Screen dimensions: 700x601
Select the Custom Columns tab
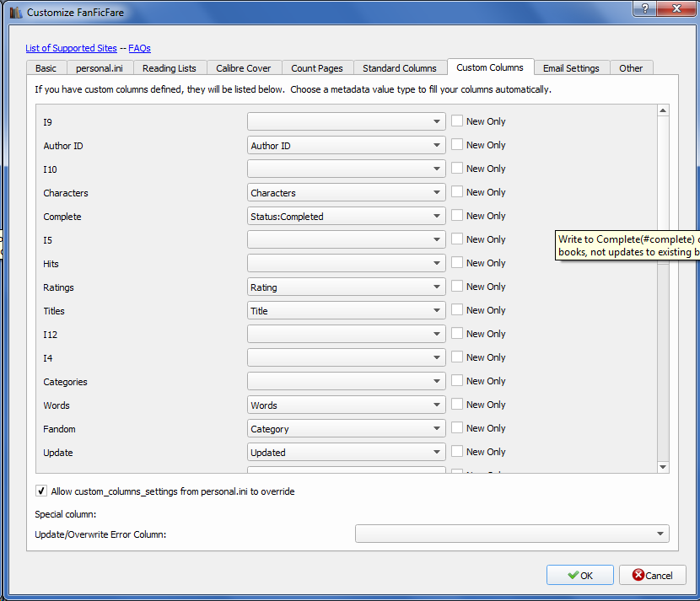point(490,67)
